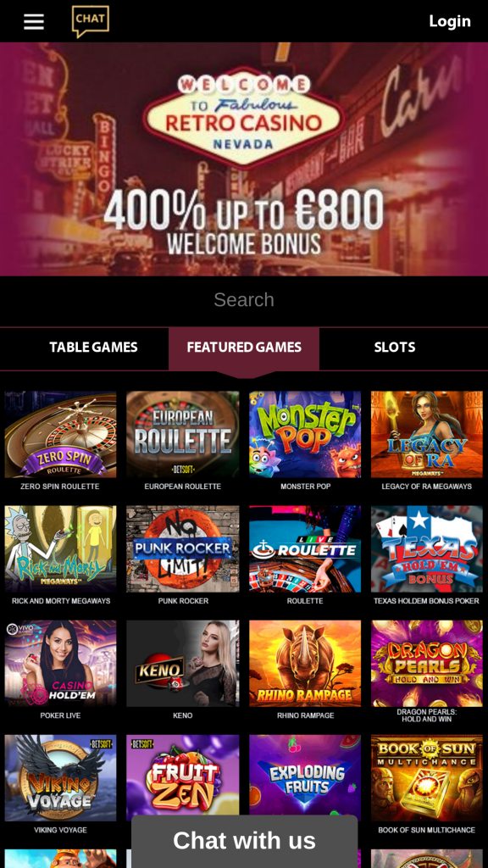Switch to the Slots tab
Screen dimensions: 488x868
[395, 348]
